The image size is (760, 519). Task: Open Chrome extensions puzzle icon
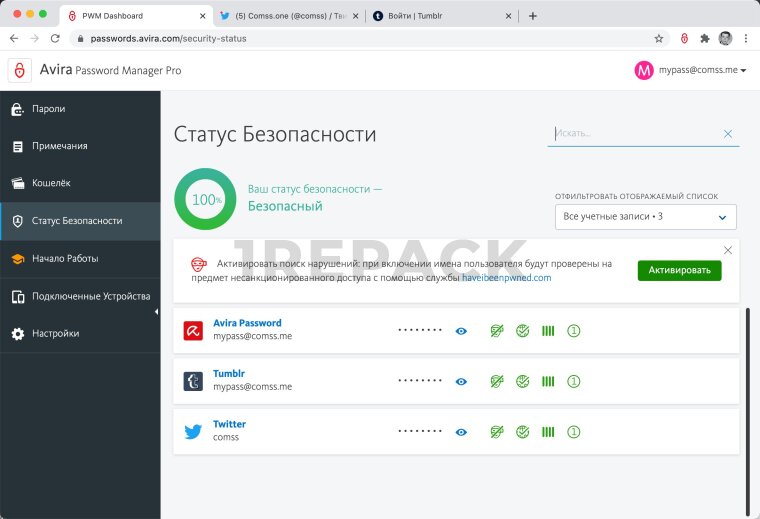click(x=705, y=38)
